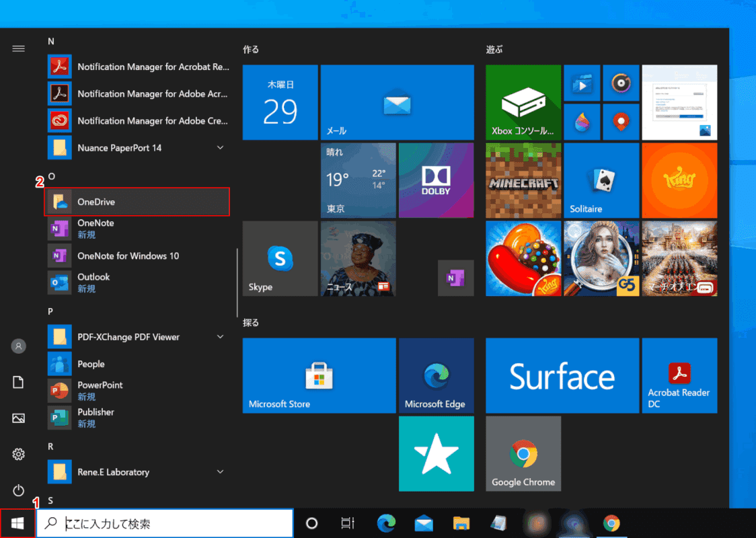The width and height of the screenshot is (756, 538).
Task: Open the Acrobat Reader DC tile
Action: tap(680, 375)
